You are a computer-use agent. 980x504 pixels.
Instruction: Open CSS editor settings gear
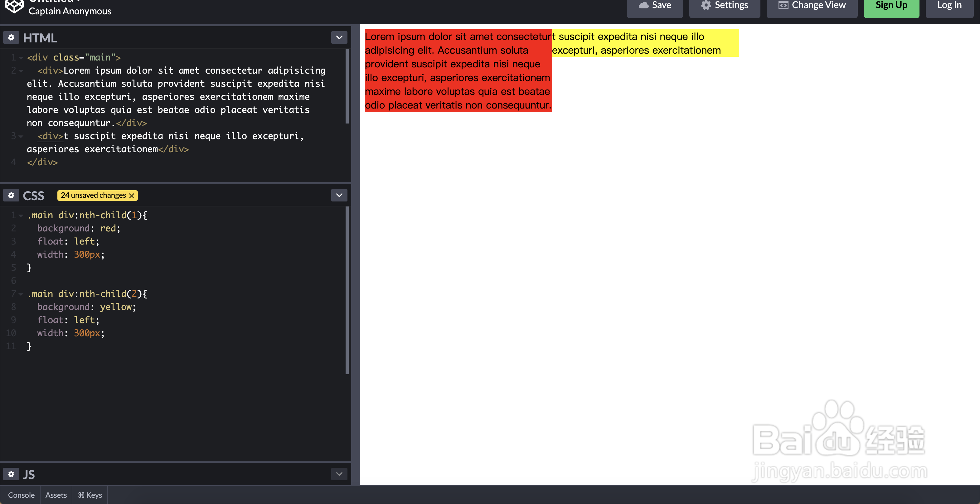pyautogui.click(x=12, y=196)
